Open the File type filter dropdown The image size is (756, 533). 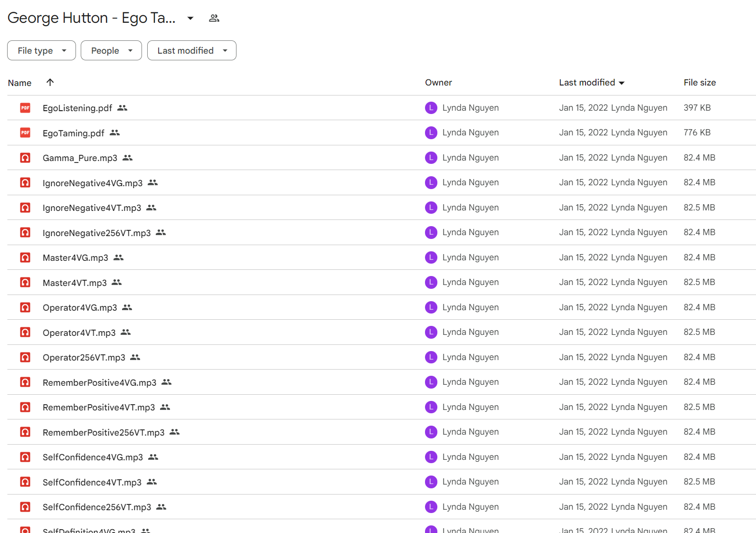41,50
